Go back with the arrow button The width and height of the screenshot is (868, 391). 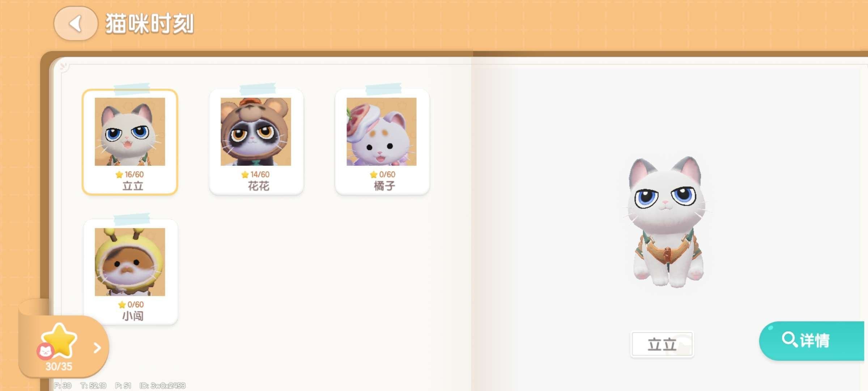76,24
